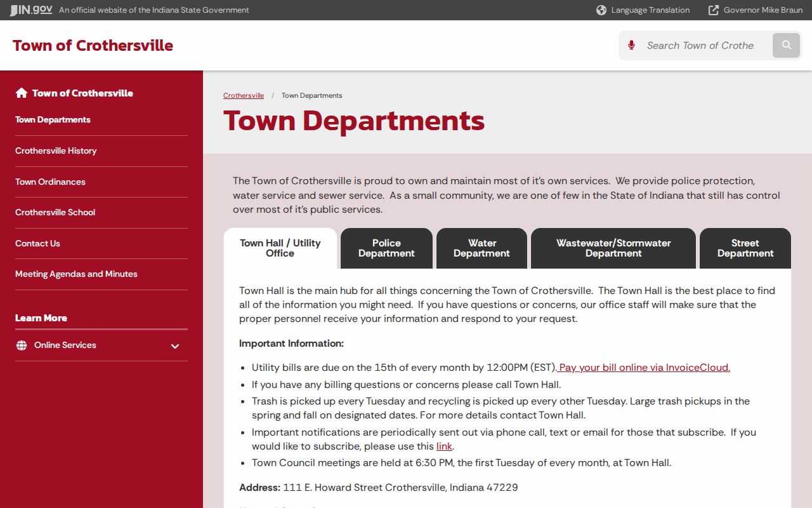Click the Language Translation globe icon
812x508 pixels.
point(601,10)
